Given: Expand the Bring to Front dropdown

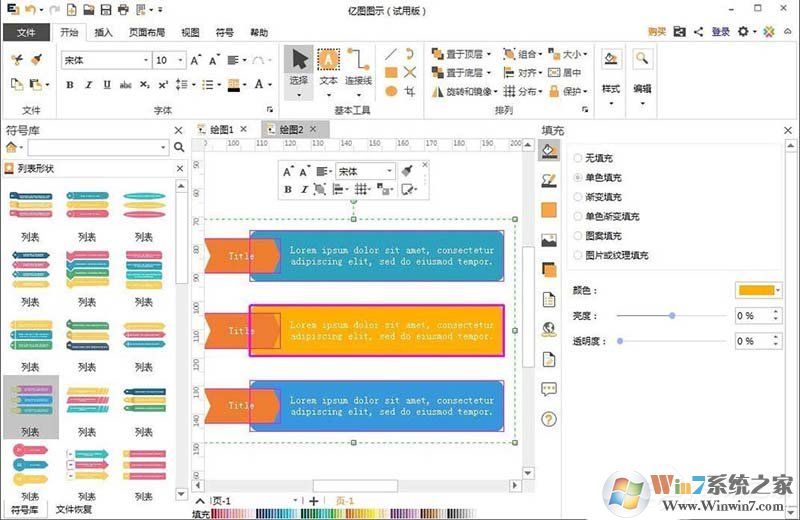Looking at the screenshot, I should click(x=489, y=54).
